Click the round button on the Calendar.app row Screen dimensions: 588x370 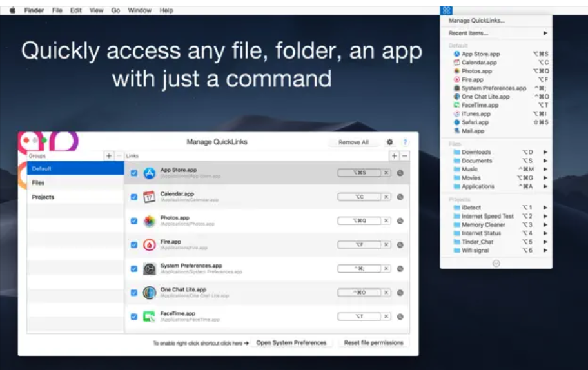pos(400,197)
